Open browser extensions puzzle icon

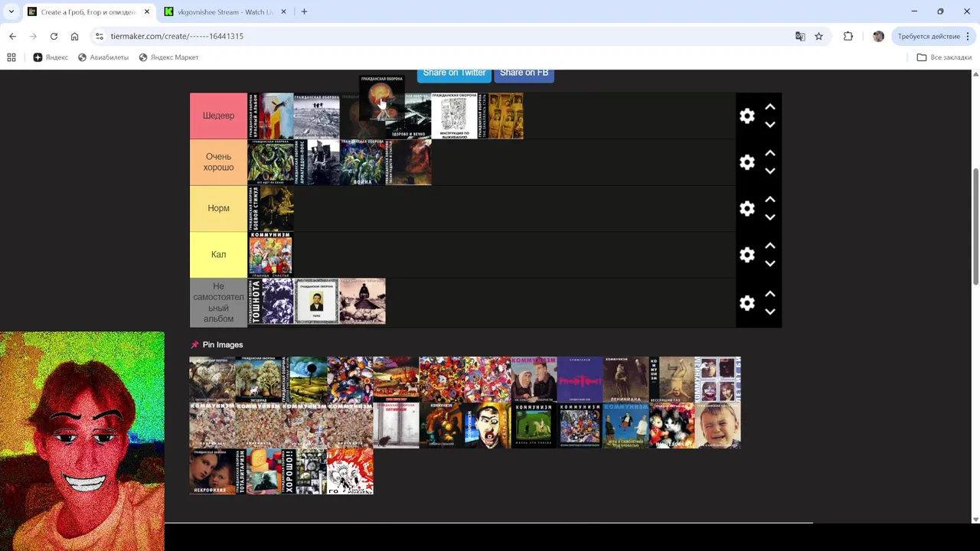pyautogui.click(x=848, y=36)
